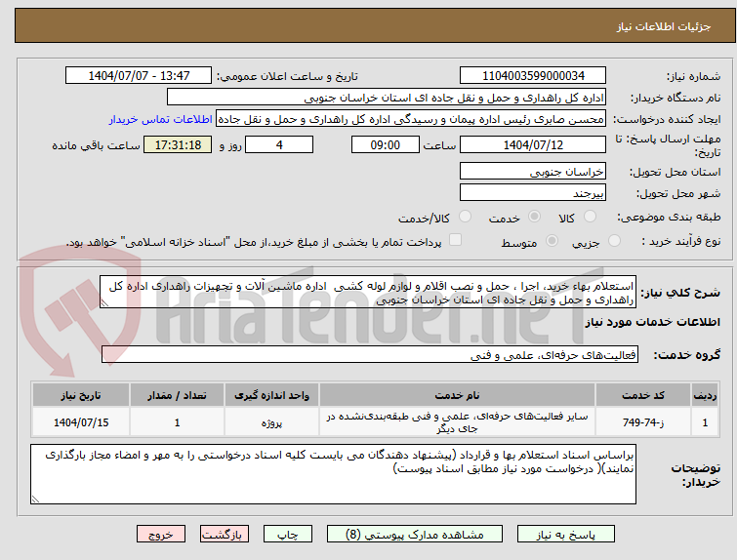
Task: Click the جزئیات اطلاعات نیاز page title
Action: click(x=663, y=26)
